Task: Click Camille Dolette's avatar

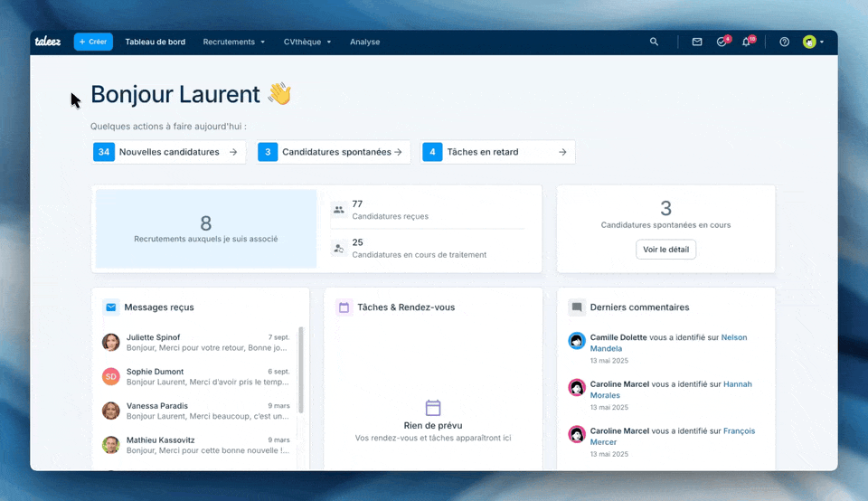Action: tap(577, 340)
